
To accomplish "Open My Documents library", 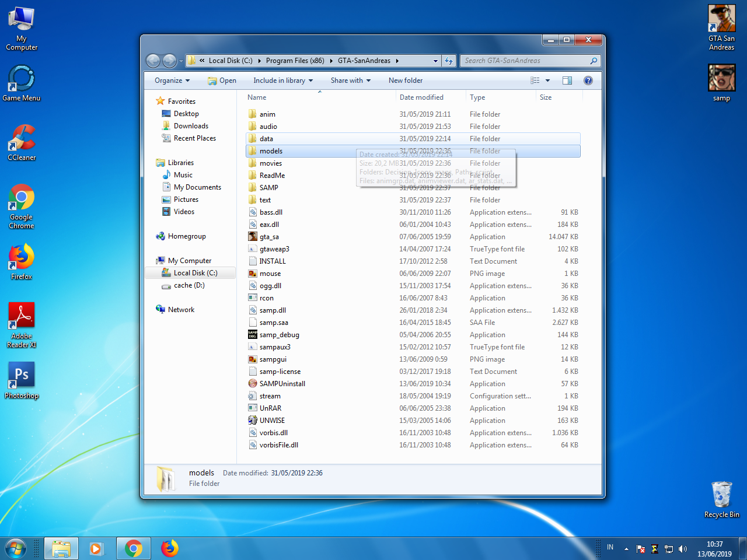I will [x=197, y=187].
